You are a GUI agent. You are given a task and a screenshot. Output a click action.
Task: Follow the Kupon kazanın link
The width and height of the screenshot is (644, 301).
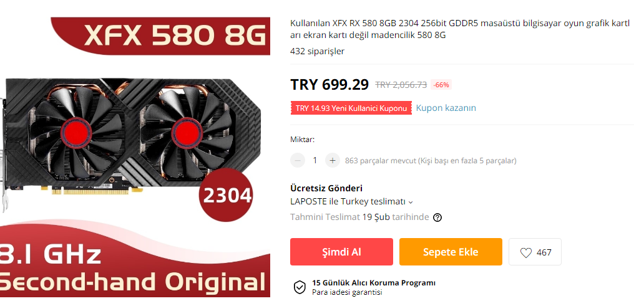click(446, 108)
